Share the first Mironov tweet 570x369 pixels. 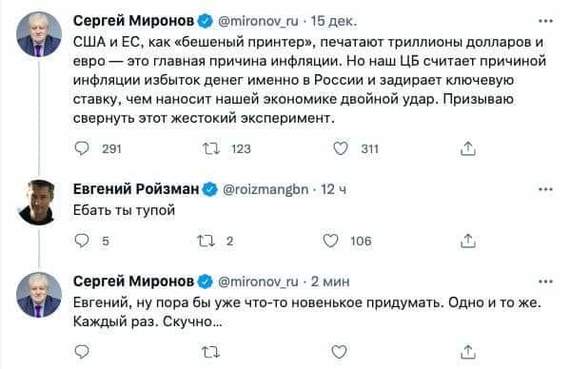[468, 148]
